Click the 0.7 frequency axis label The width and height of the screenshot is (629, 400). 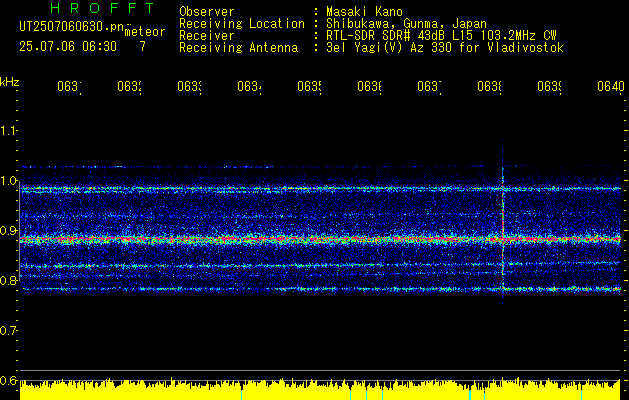[8, 331]
